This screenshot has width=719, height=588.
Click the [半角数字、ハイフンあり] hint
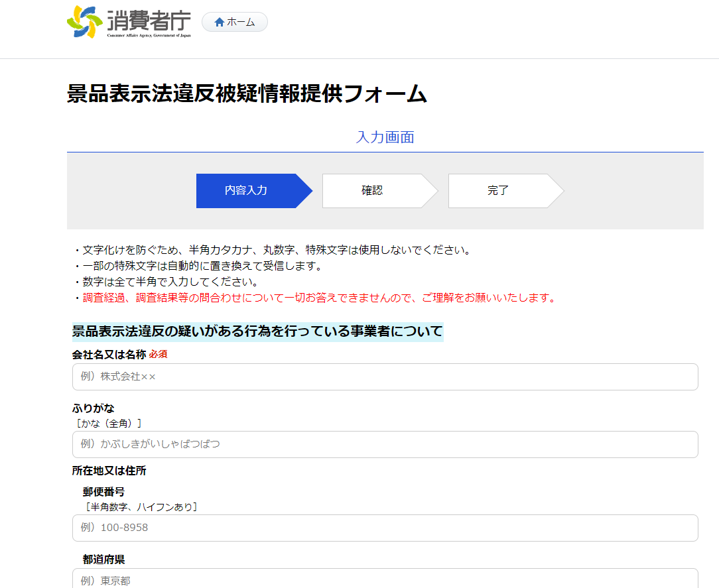pyautogui.click(x=141, y=507)
